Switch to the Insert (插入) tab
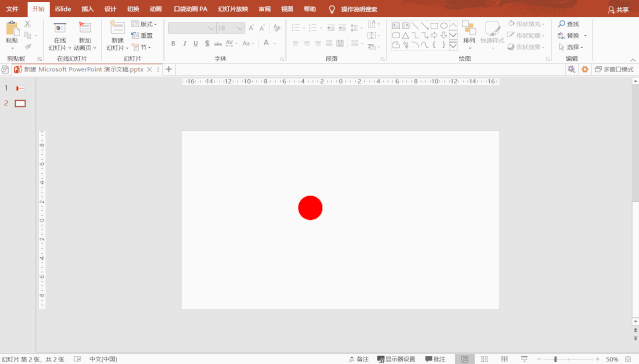 coord(87,9)
